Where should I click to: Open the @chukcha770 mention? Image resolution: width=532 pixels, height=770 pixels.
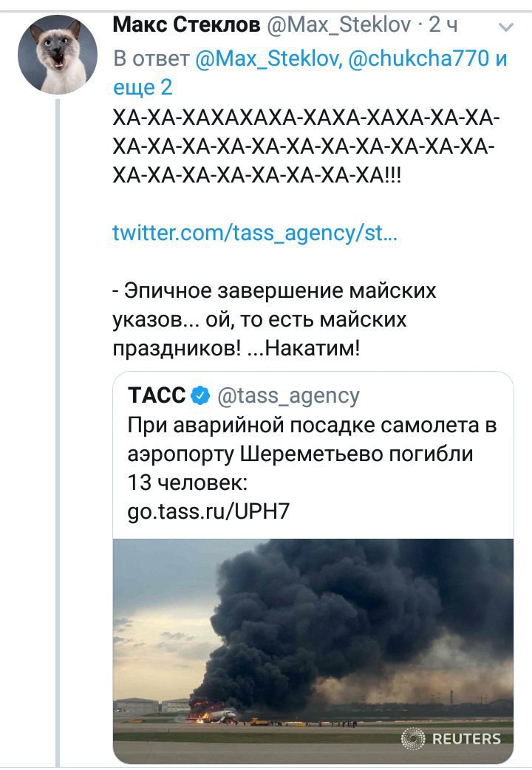[x=418, y=59]
